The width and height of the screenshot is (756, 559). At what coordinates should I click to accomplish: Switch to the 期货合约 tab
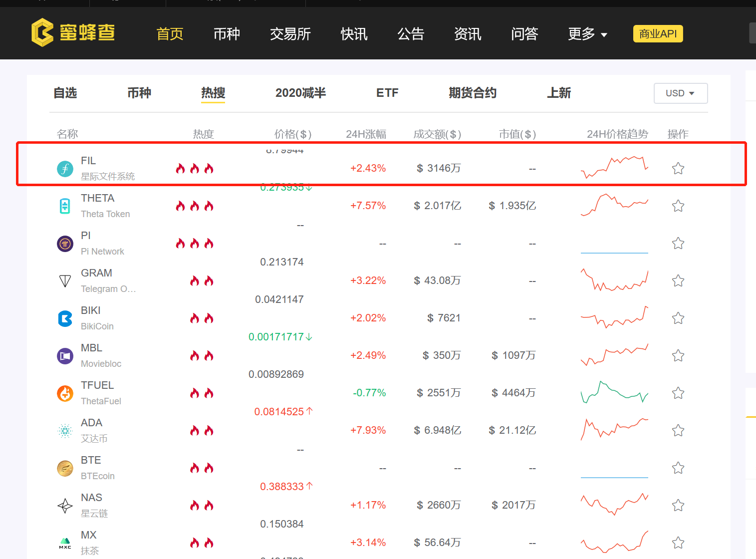(x=473, y=93)
